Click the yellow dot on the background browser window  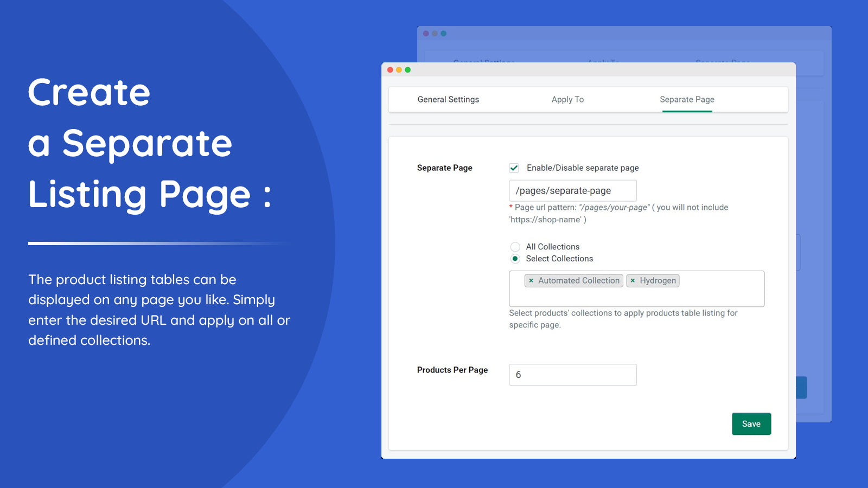point(436,33)
